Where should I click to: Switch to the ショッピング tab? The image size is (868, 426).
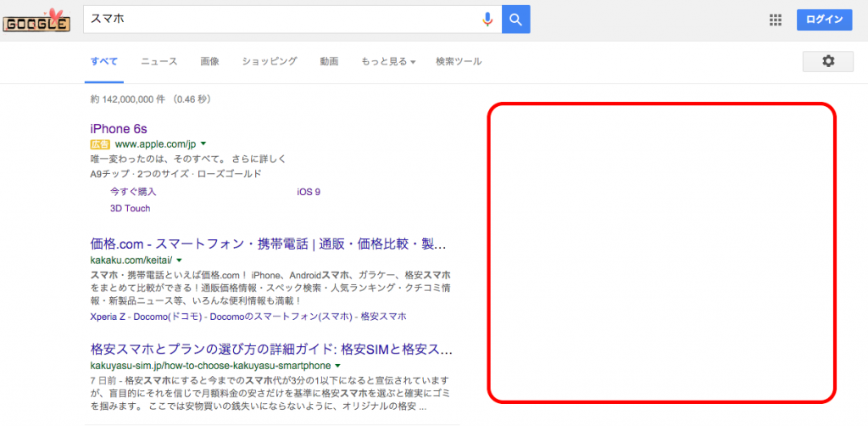click(270, 61)
